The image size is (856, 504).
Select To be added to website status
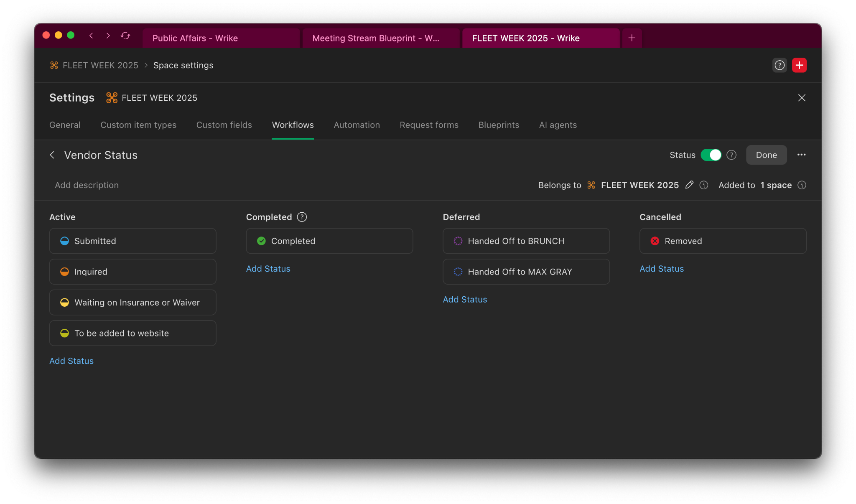[x=132, y=333]
